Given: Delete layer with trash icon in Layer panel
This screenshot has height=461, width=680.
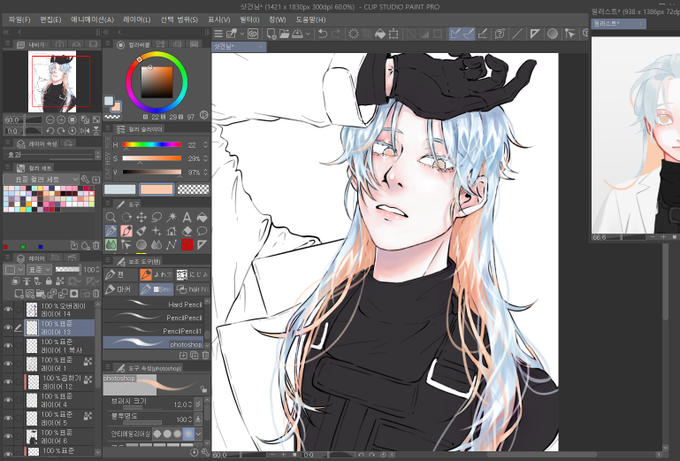Looking at the screenshot, I should [96, 294].
